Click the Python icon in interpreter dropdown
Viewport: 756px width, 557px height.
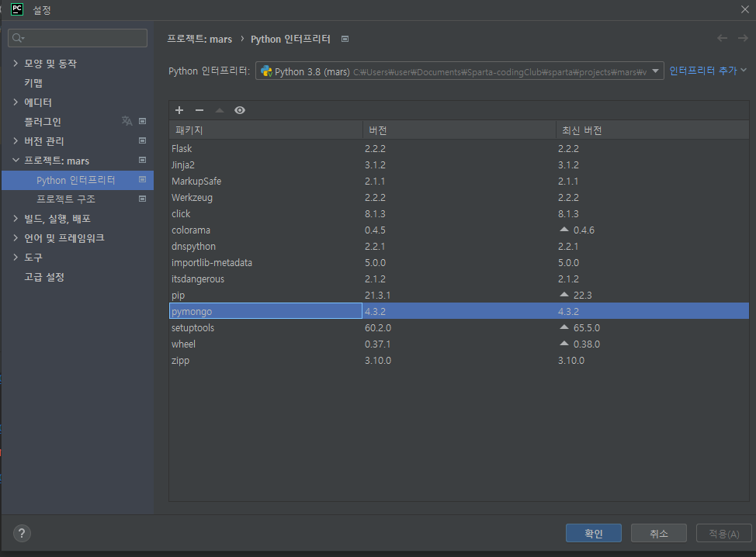pyautogui.click(x=266, y=71)
